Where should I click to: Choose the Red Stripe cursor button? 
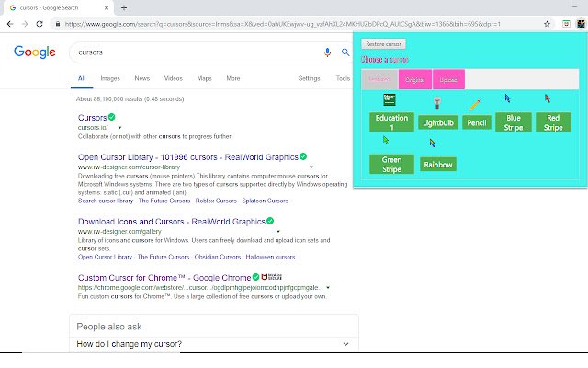coord(553,122)
